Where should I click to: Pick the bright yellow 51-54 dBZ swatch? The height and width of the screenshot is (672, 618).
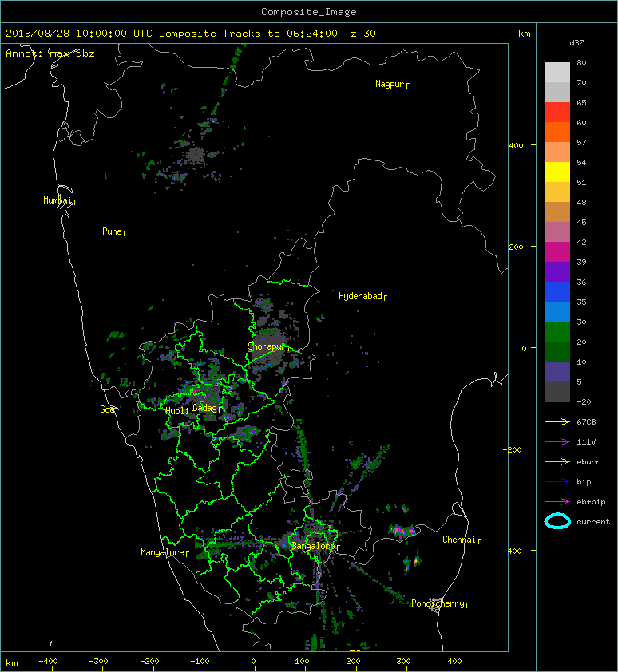click(557, 172)
